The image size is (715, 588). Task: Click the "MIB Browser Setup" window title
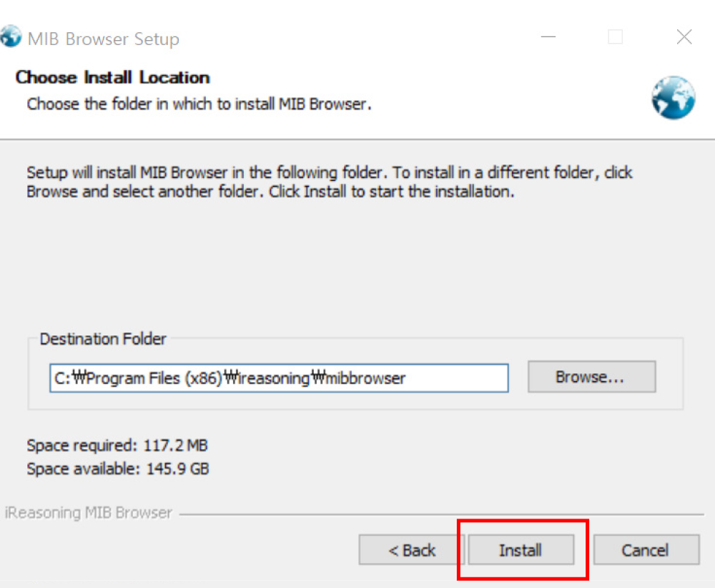(103, 39)
